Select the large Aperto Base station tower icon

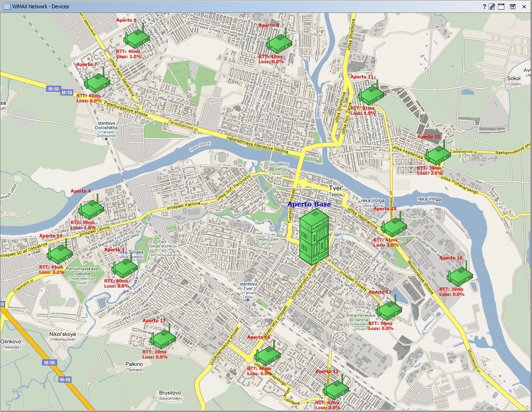314,237
